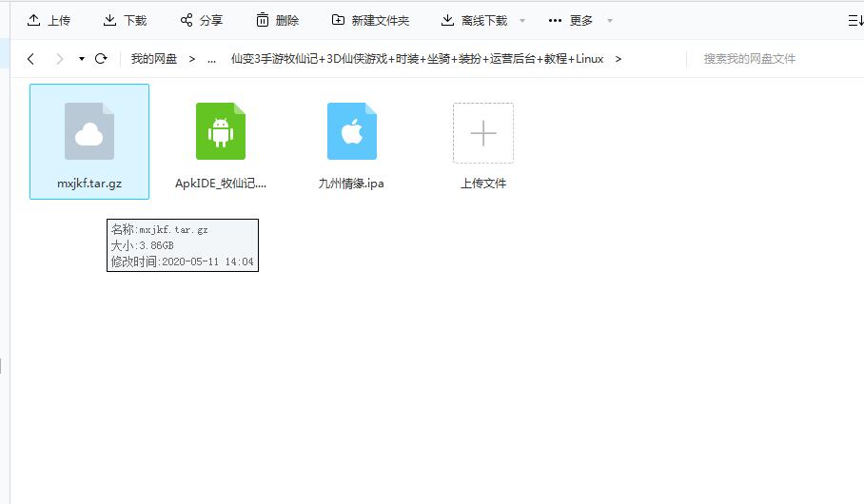Refresh the current folder listing
This screenshot has height=504, width=864.
101,59
